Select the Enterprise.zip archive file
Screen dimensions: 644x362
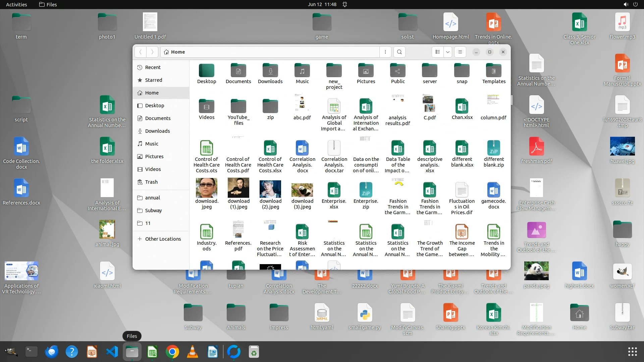click(x=366, y=190)
